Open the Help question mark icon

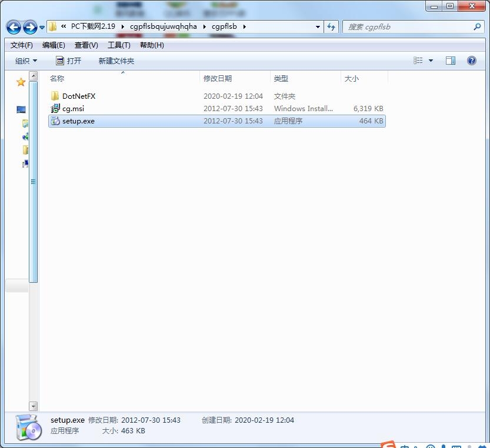point(471,61)
